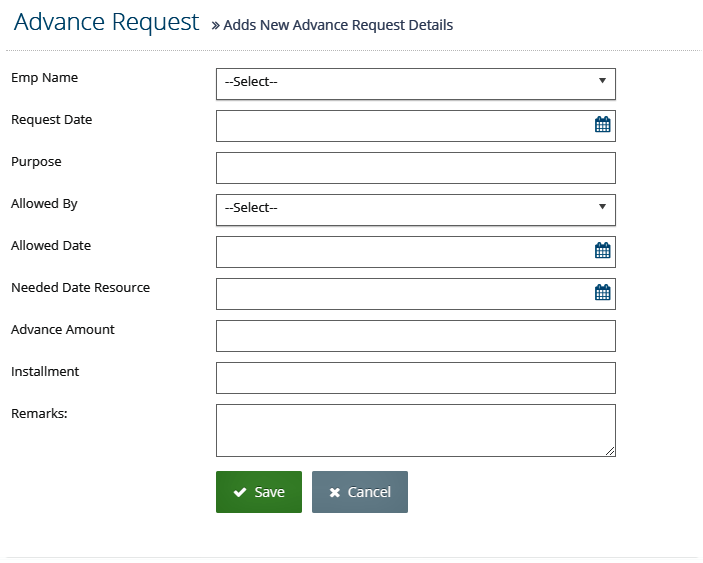Click inside the Remarks text area

pos(416,430)
